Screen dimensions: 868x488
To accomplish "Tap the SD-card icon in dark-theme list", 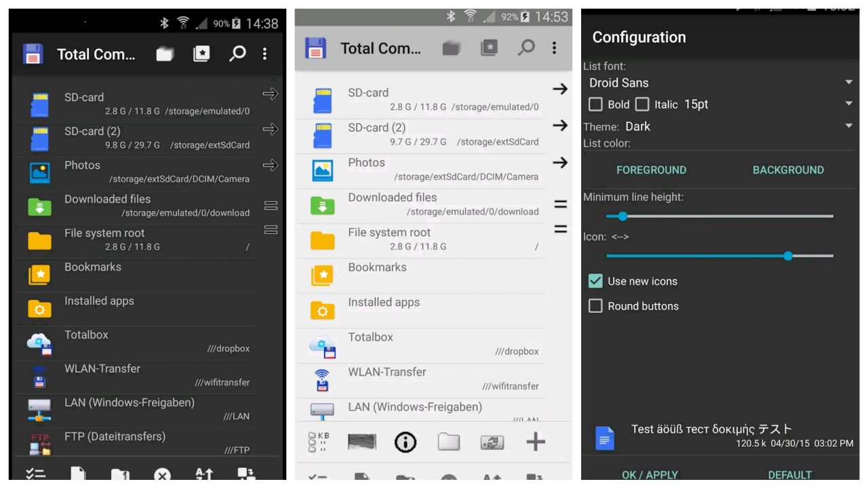I will coord(40,105).
